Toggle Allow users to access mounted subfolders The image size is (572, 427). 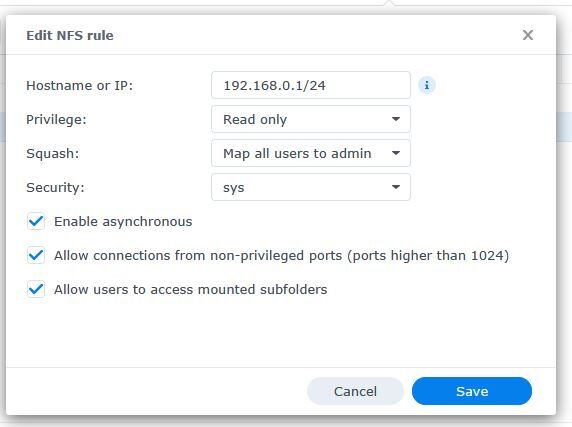click(36, 290)
